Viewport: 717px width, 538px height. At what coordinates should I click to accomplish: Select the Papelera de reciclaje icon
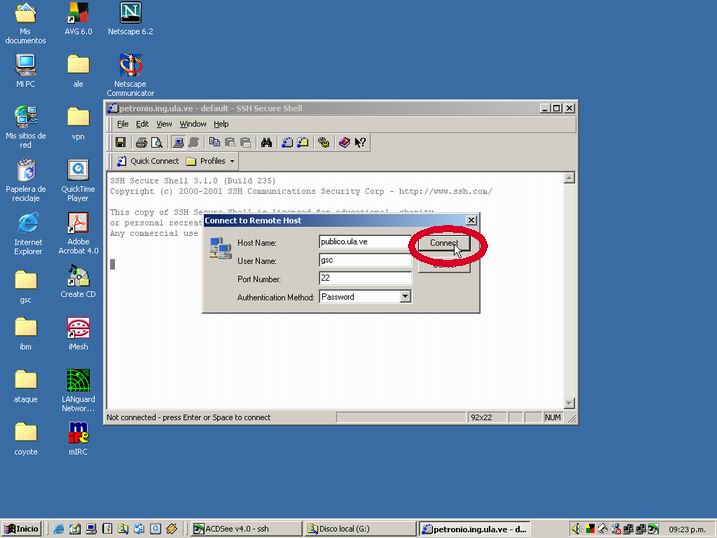point(25,181)
